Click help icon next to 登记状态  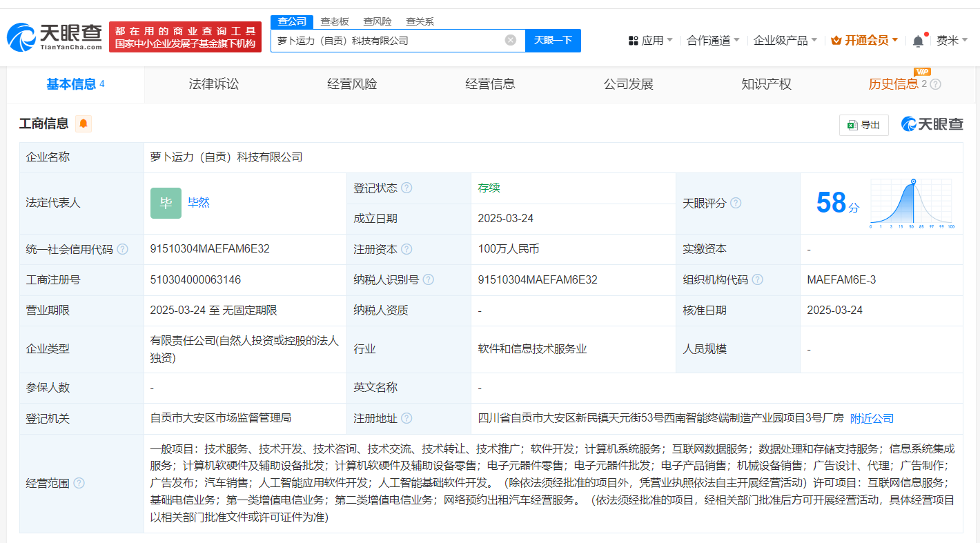click(406, 188)
